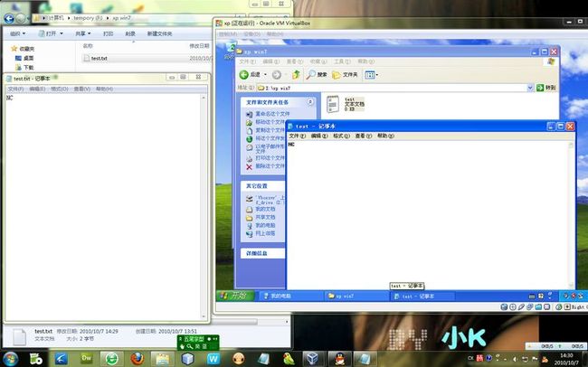This screenshot has width=588, height=367.
Task: Open Edit (编辑) menu in XP Notepad
Action: point(319,136)
